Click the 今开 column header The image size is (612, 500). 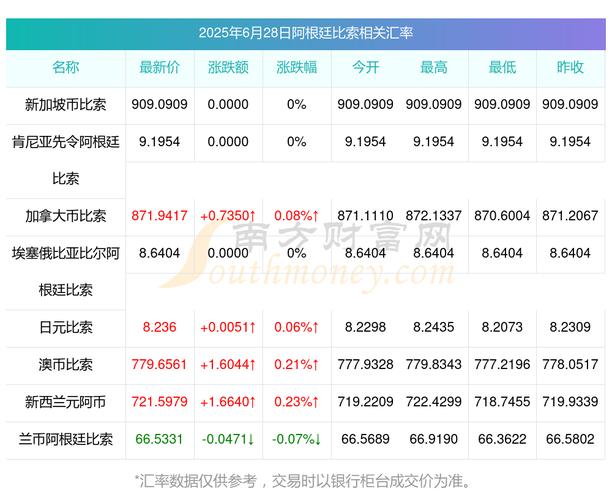click(365, 67)
